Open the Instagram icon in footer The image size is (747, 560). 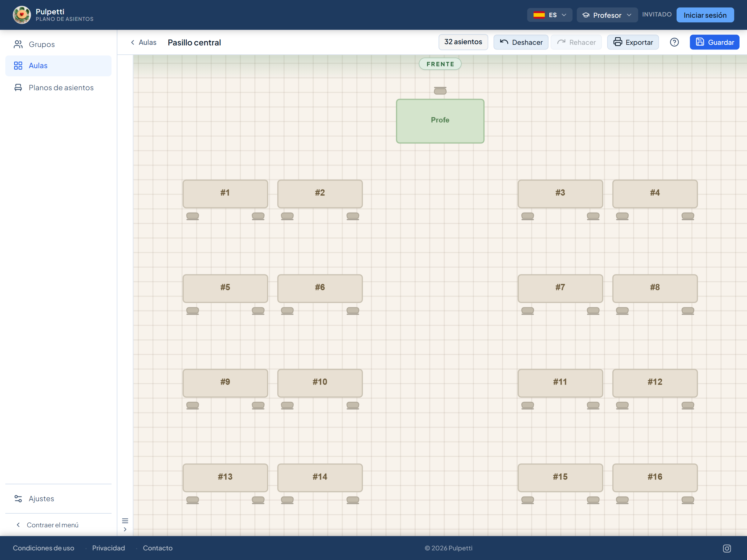[x=727, y=548]
